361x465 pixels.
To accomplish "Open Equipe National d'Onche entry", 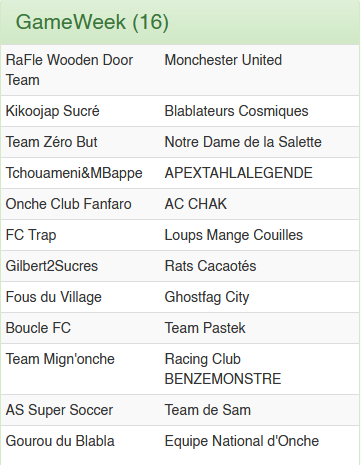I will [242, 441].
